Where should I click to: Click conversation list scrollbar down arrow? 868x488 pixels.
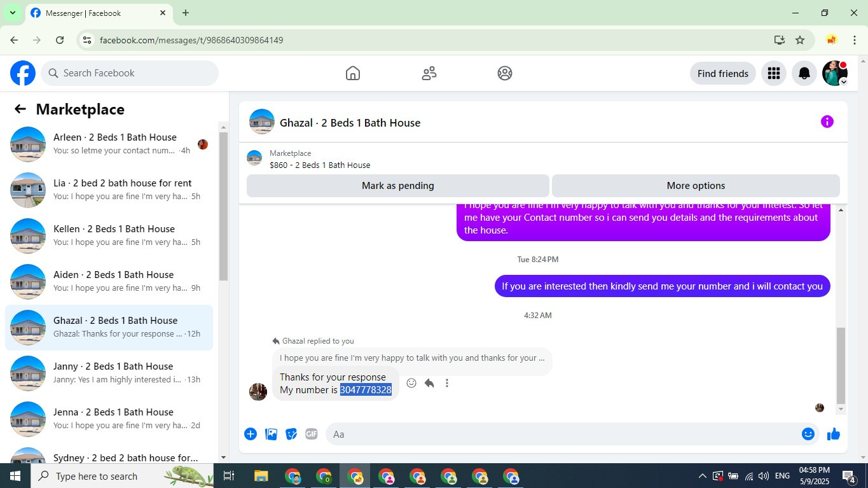tap(223, 457)
